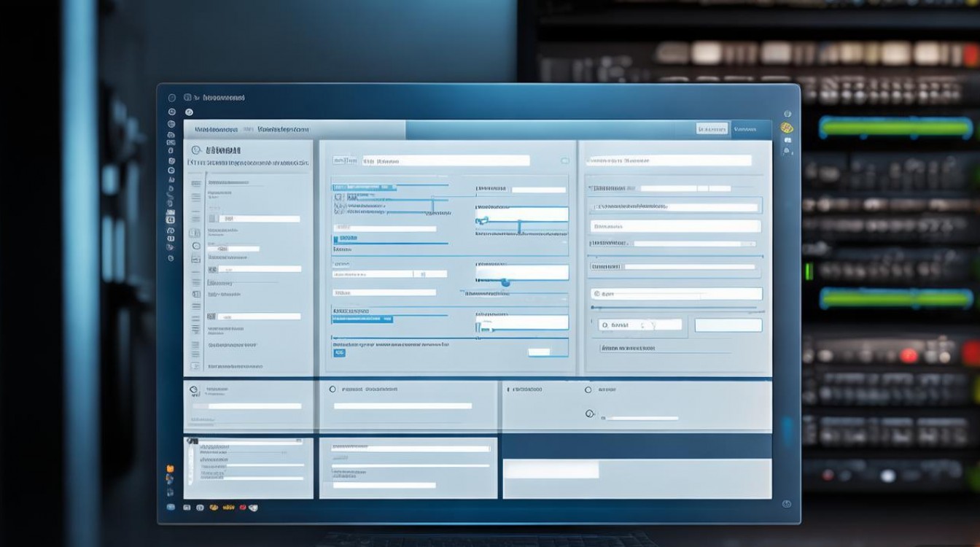Expand the small box beside center panel middle field
The image size is (980, 547).
(419, 274)
